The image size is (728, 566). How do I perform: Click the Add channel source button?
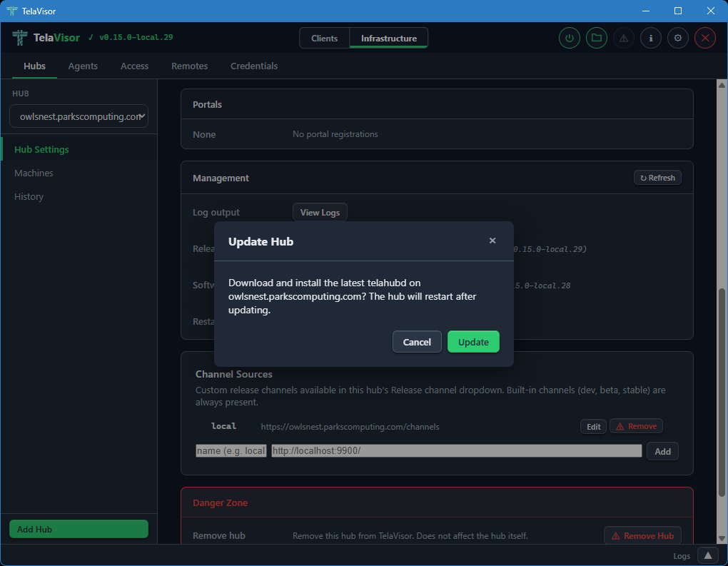pos(662,451)
